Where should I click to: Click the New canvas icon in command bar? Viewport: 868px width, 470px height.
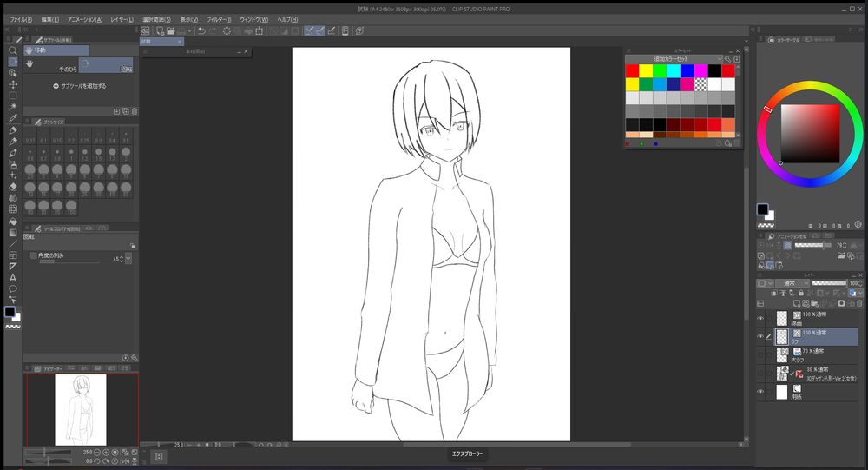160,31
